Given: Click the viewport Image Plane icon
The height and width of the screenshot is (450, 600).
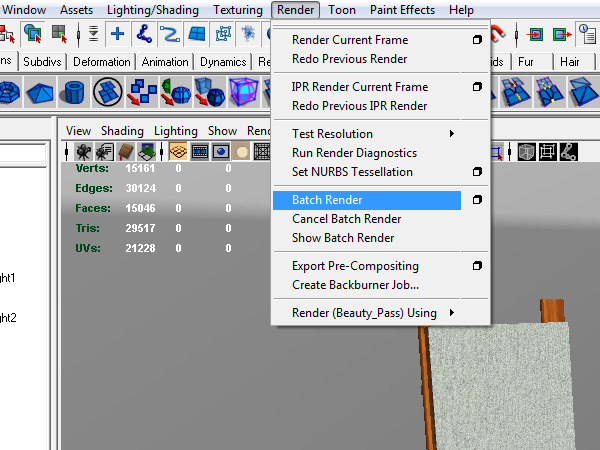Looking at the screenshot, I should pos(147,152).
